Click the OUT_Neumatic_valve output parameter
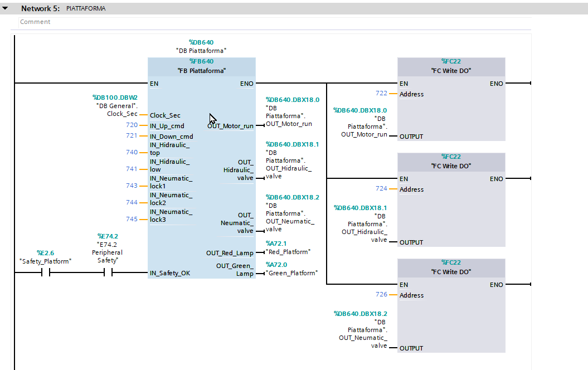The height and width of the screenshot is (370, 588). point(237,223)
